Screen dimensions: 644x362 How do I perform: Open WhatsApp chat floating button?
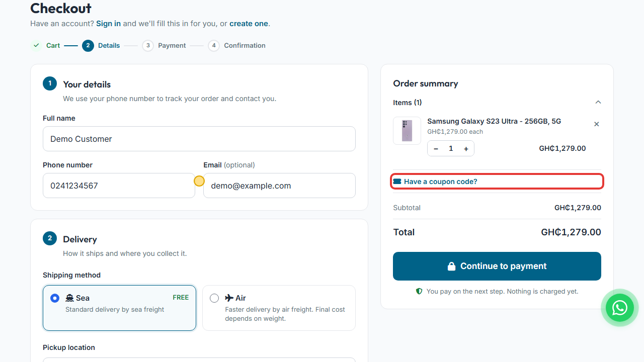(619, 308)
